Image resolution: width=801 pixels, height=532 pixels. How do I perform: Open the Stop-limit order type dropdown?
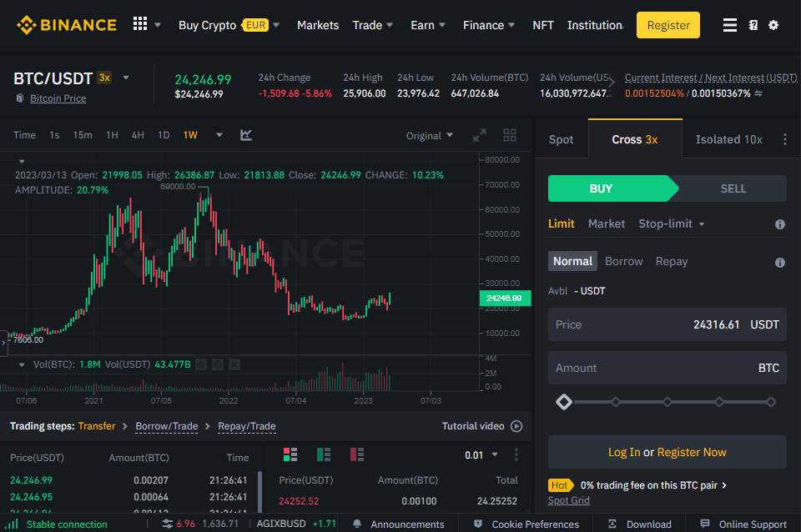[x=671, y=223]
